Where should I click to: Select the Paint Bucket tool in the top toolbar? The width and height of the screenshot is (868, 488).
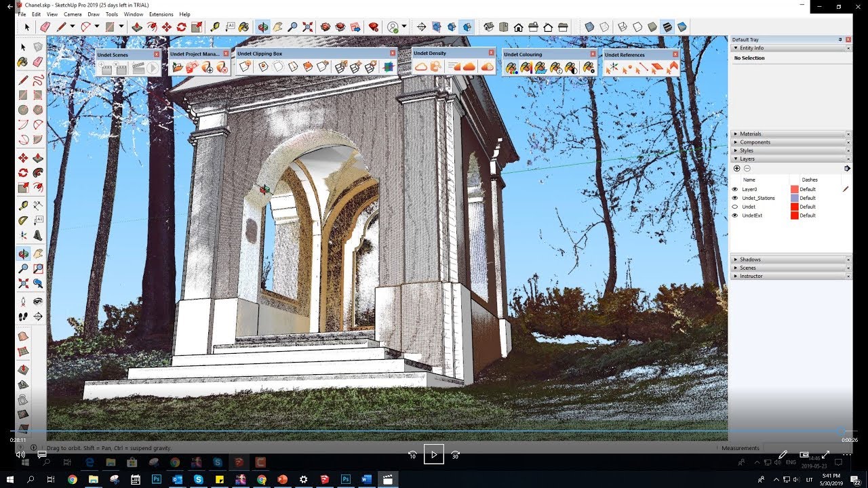[x=244, y=27]
